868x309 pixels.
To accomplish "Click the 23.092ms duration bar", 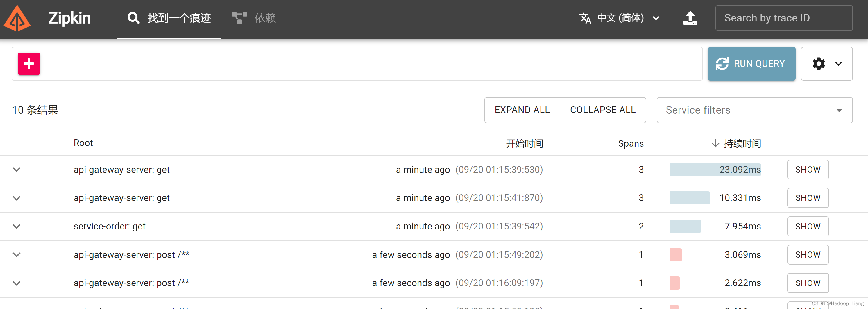I will click(x=715, y=170).
